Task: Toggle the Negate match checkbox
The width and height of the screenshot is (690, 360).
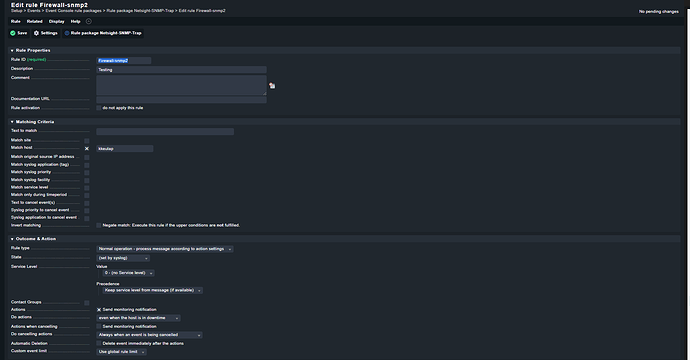Action: (99, 225)
